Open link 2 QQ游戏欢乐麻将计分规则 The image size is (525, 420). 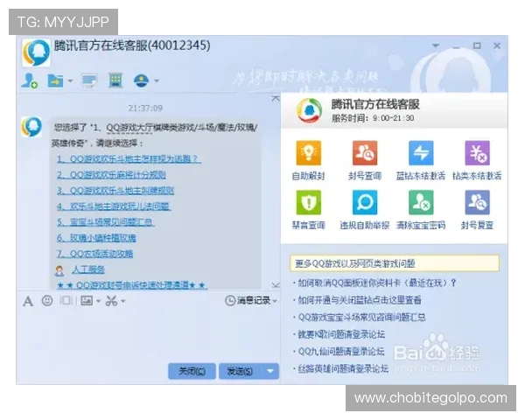tap(111, 175)
